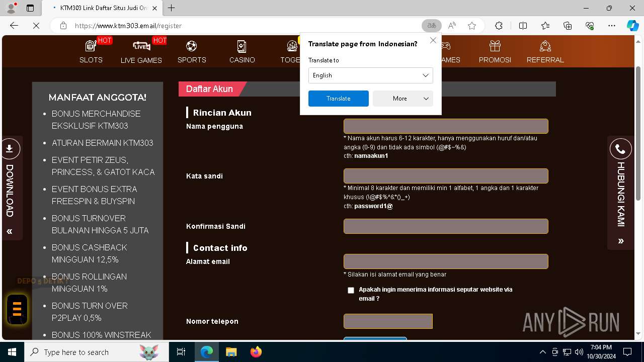Click the address bar URL
The width and height of the screenshot is (644, 362).
tap(128, 26)
